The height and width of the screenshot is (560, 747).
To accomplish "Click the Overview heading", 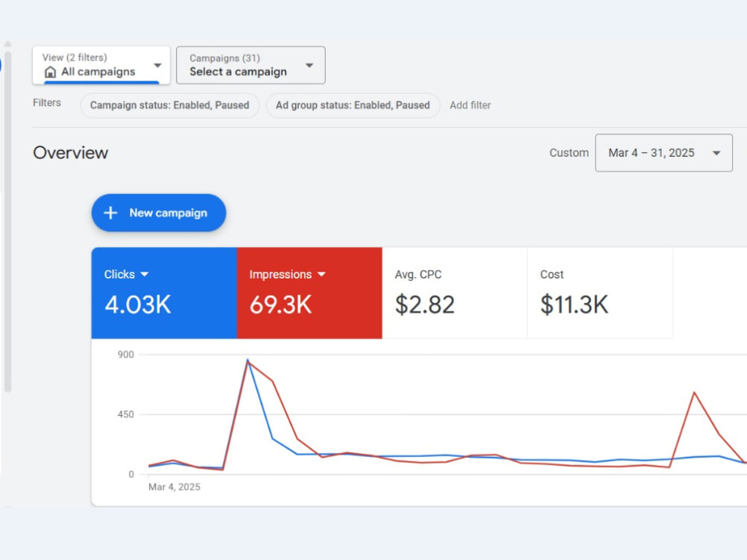I will pyautogui.click(x=70, y=153).
